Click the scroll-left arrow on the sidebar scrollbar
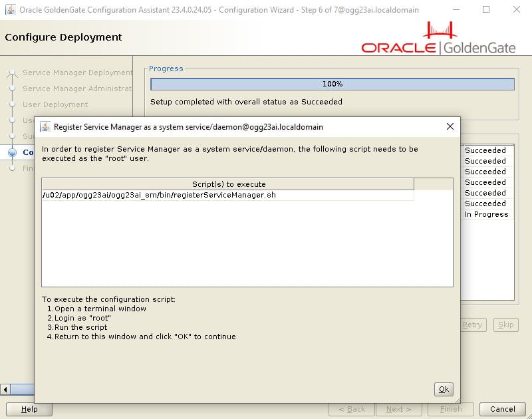532x419 pixels. (x=5, y=390)
